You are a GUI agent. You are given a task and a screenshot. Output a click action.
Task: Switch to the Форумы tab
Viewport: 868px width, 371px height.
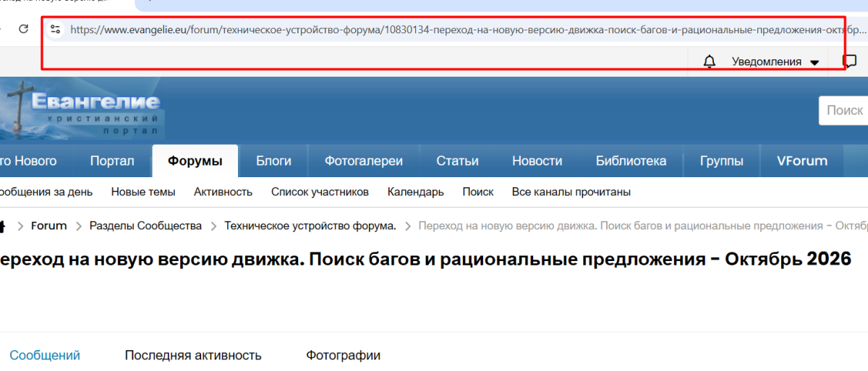pyautogui.click(x=195, y=161)
